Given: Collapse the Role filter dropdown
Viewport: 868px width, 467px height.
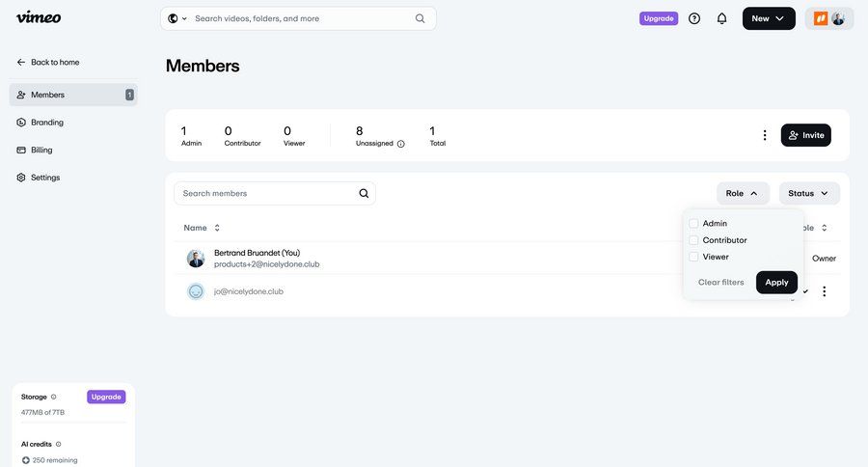Looking at the screenshot, I should pos(743,193).
